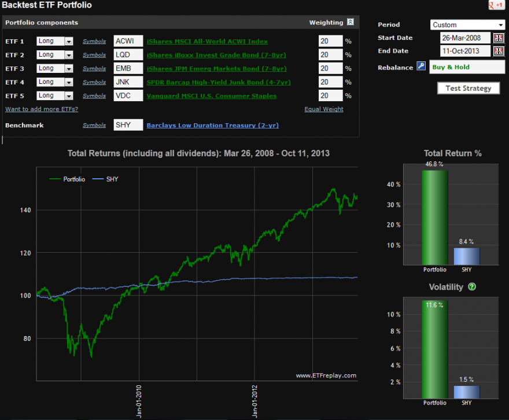Open the Period dropdown showing Custom

point(467,24)
